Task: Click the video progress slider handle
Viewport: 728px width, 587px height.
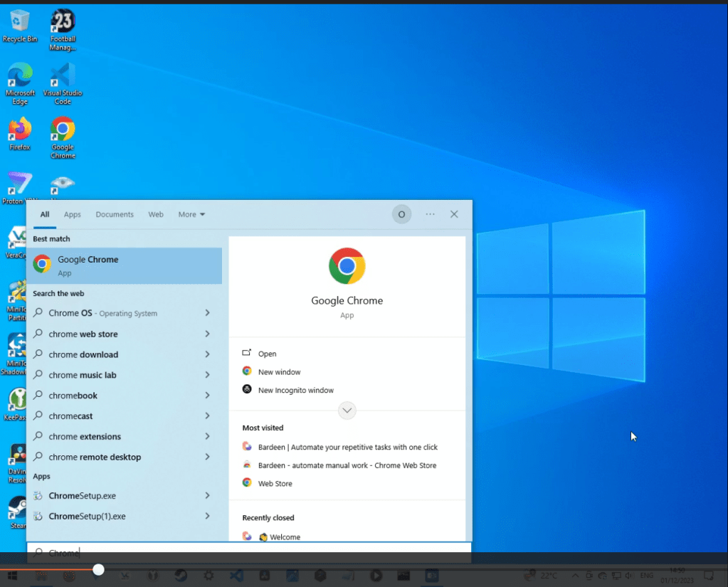Action: tap(98, 569)
